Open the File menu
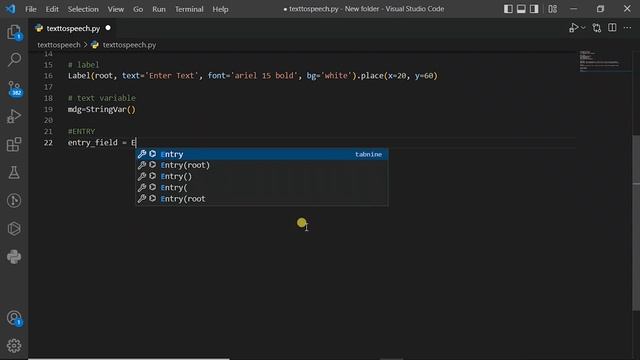 point(31,9)
